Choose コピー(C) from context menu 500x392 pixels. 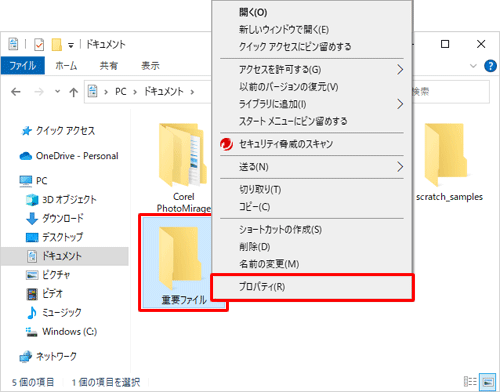point(312,207)
